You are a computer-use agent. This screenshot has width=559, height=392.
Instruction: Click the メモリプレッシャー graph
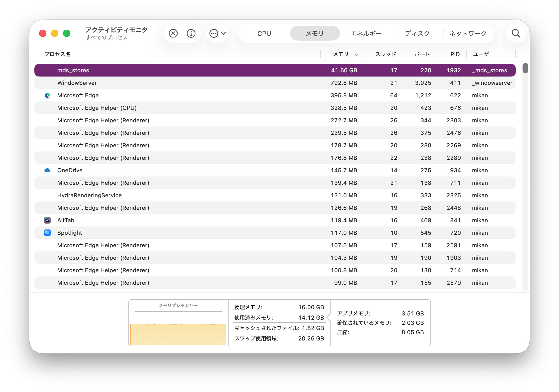[178, 334]
